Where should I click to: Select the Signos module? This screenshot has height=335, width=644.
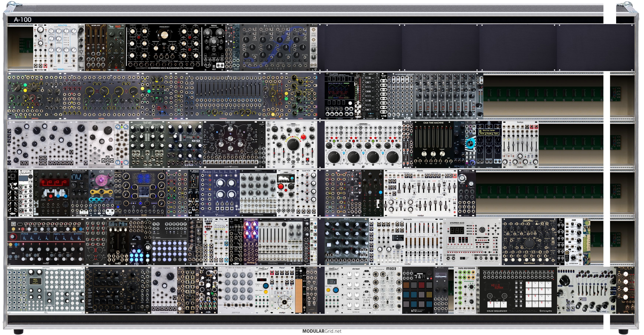122,145
